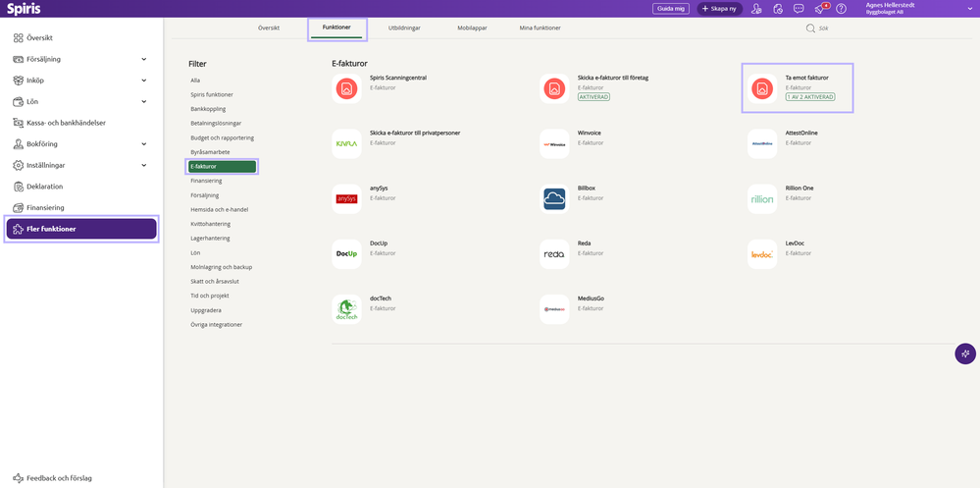Image resolution: width=980 pixels, height=488 pixels.
Task: Click the Försäljning tag icon in sidebar
Action: click(18, 60)
